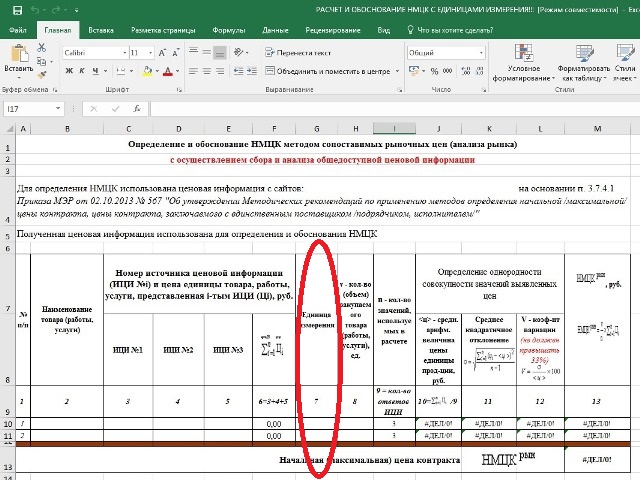Viewport: 640px width, 480px height.
Task: Click the Select All corner triangle
Action: [x=9, y=129]
